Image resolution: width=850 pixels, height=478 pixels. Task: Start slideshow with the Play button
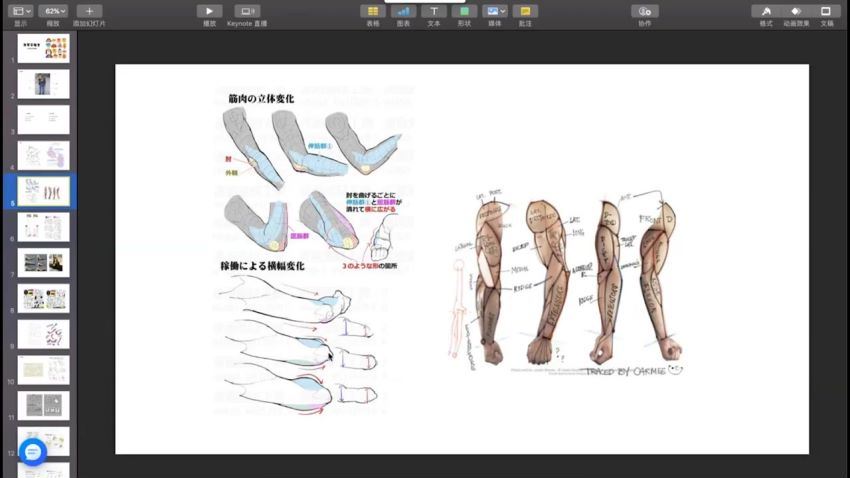209,11
